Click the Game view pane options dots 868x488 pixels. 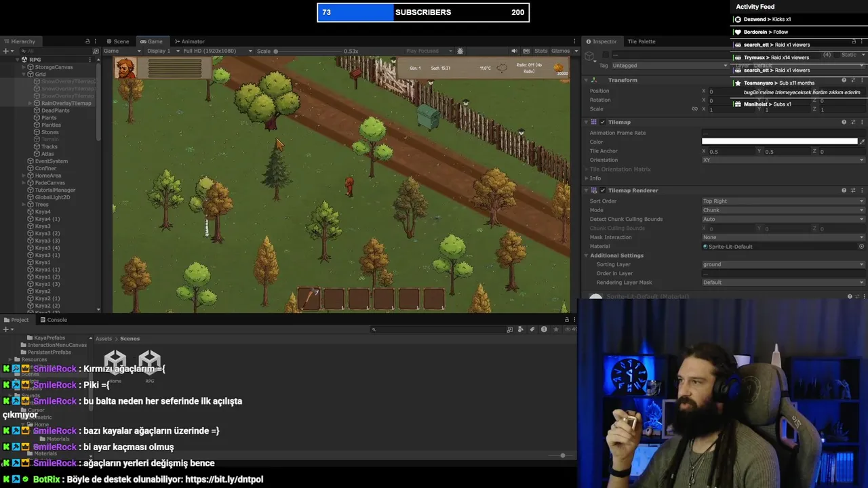(x=575, y=41)
